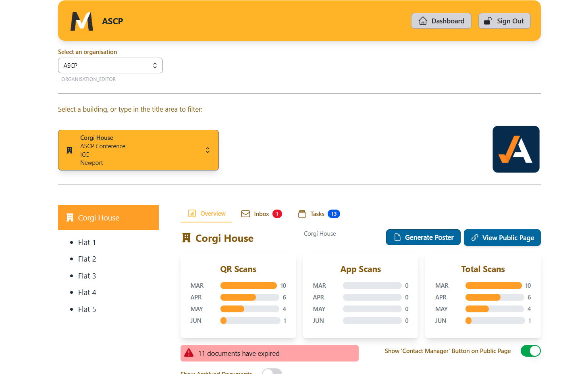Click Total Scans MAR progress bar

[494, 285]
